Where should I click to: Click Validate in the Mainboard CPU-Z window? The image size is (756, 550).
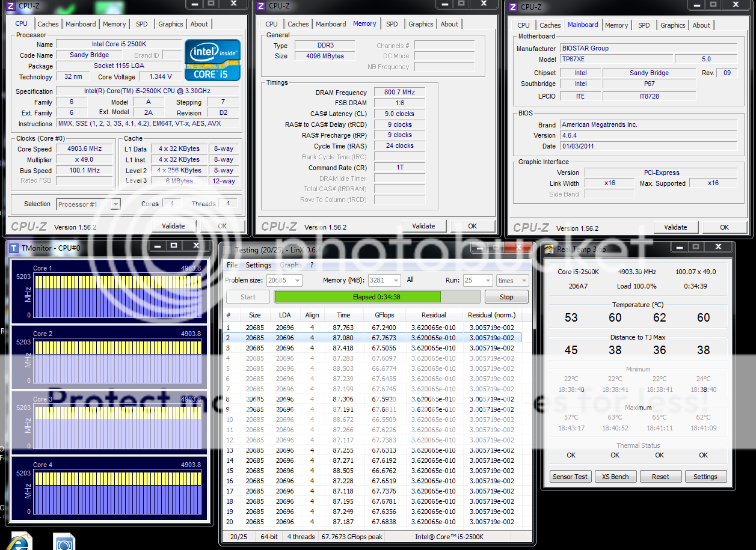pyautogui.click(x=675, y=227)
